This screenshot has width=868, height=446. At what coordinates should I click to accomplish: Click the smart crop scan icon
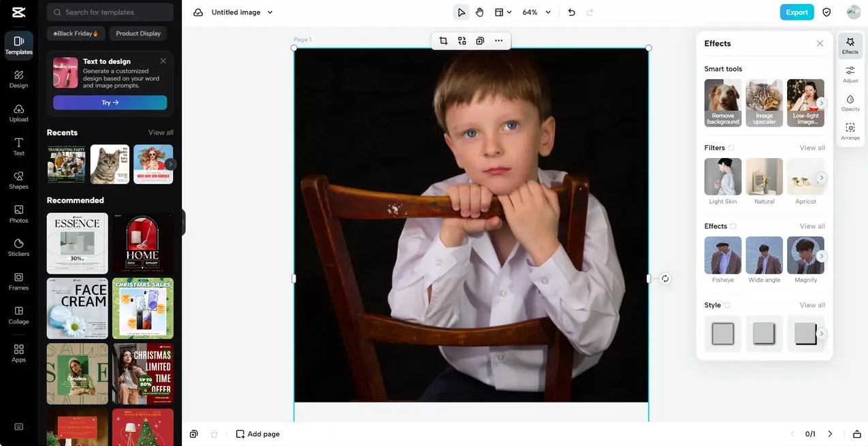pos(462,41)
